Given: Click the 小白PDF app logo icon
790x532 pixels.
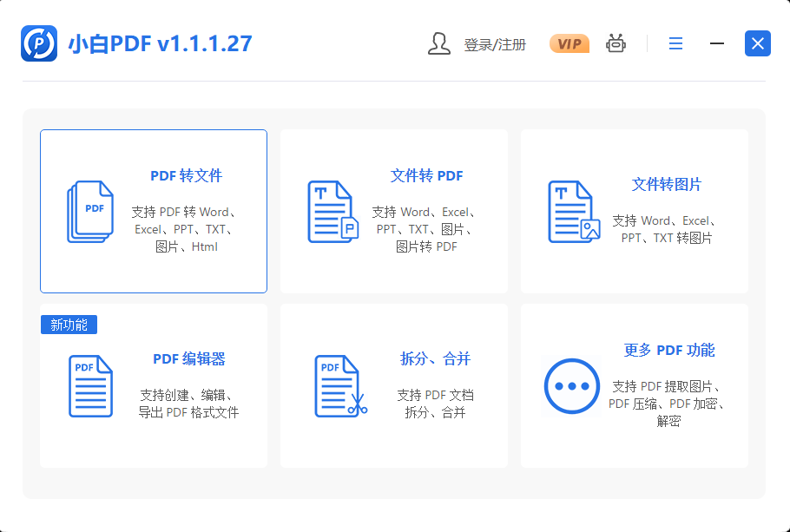Looking at the screenshot, I should point(39,43).
